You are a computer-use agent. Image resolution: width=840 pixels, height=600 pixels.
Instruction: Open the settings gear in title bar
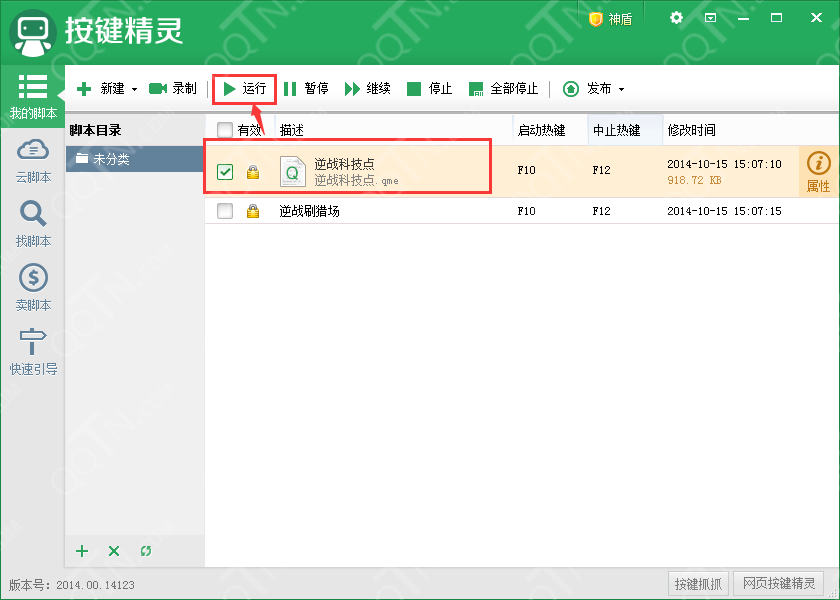[x=676, y=17]
